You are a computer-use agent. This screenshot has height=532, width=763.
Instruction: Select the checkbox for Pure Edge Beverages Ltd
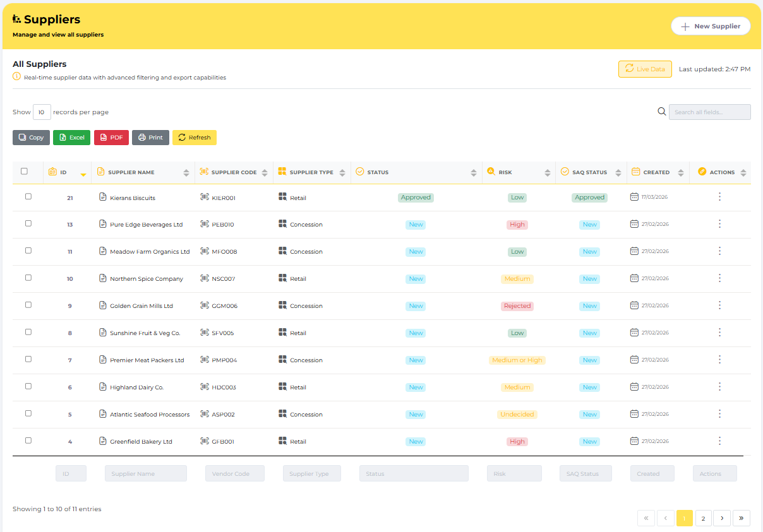tap(28, 223)
